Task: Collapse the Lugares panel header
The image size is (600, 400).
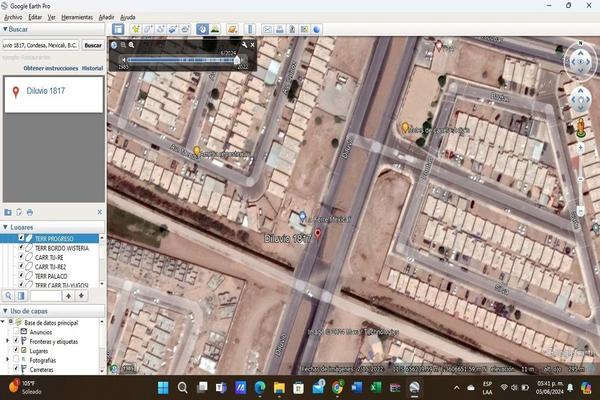Action: (4, 227)
